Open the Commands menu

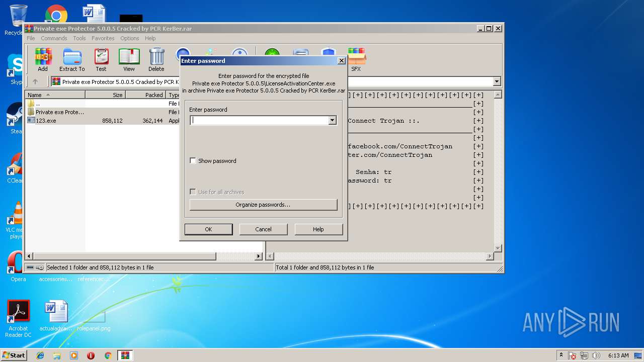click(54, 38)
